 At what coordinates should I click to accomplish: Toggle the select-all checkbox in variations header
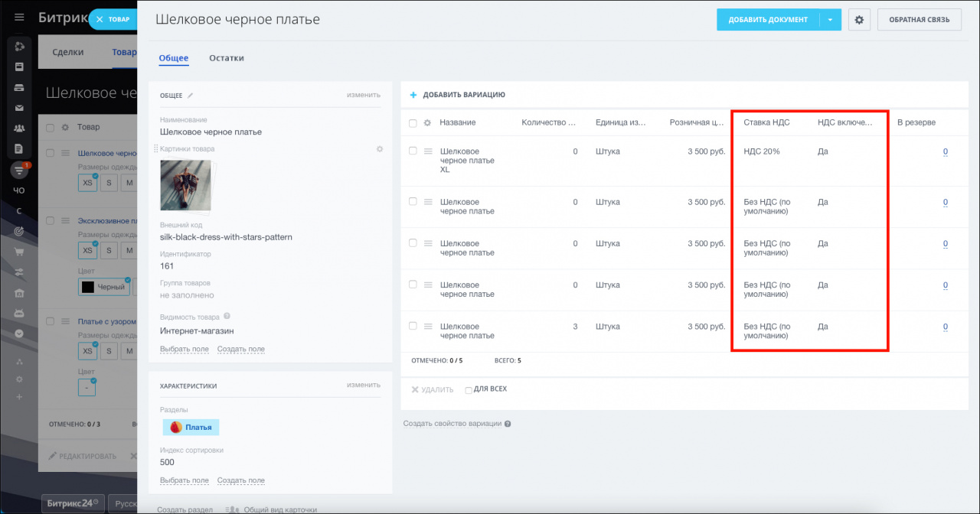point(413,123)
